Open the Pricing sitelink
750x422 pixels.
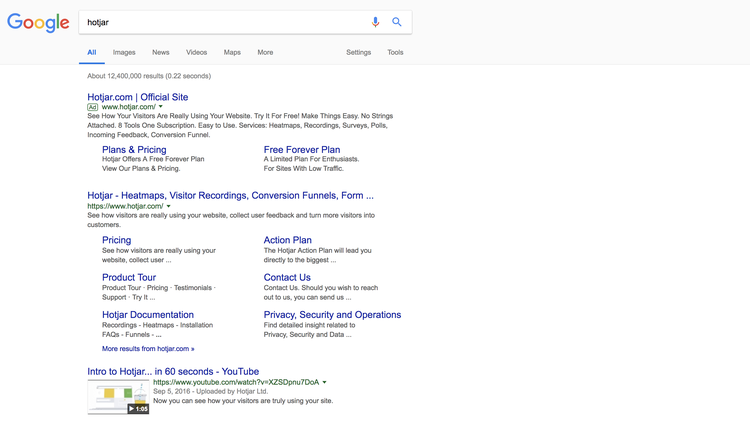point(116,240)
